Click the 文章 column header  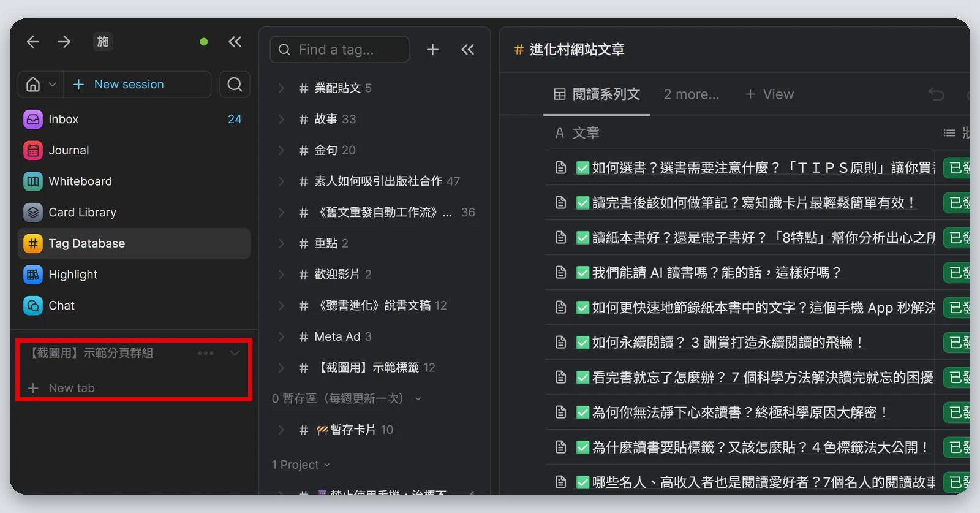pyautogui.click(x=578, y=133)
